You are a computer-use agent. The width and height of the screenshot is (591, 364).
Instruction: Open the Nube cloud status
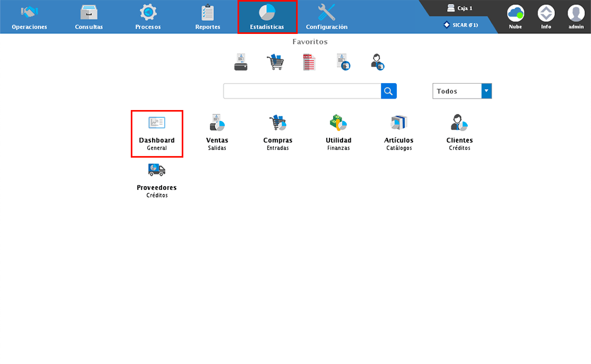[515, 16]
